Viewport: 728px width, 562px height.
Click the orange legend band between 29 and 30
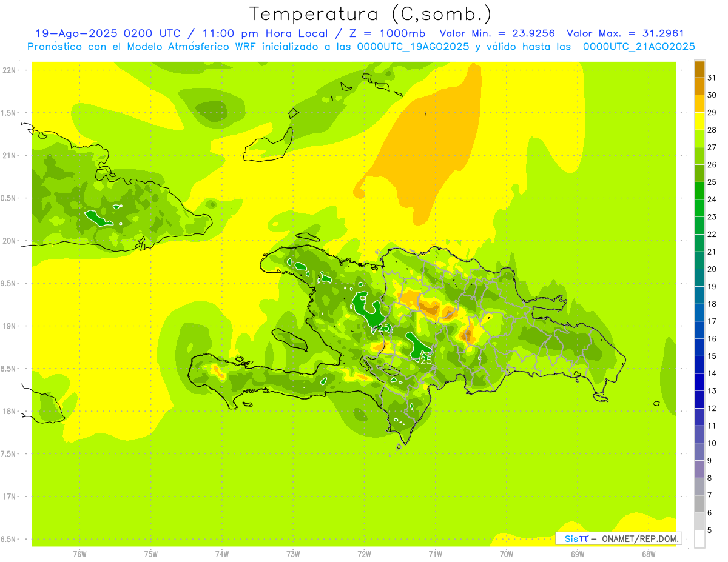(699, 104)
